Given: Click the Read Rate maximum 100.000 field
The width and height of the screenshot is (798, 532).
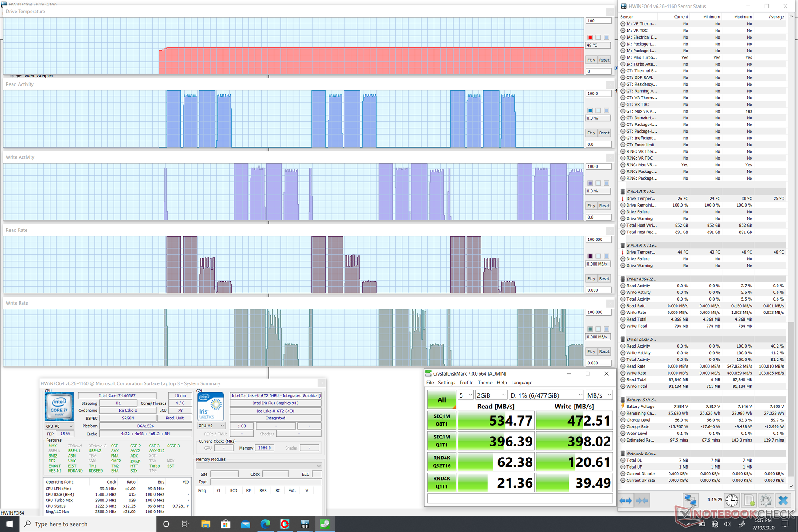Looking at the screenshot, I should click(598, 239).
